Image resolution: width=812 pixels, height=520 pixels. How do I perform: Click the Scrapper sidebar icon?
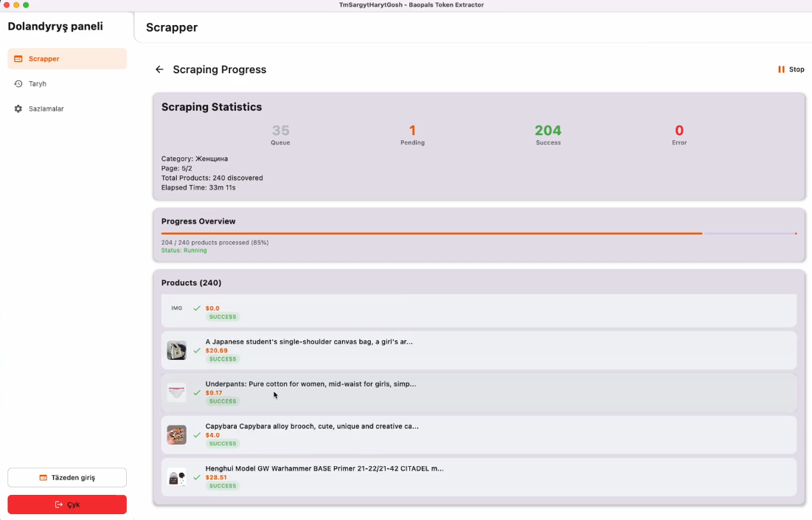(x=18, y=59)
